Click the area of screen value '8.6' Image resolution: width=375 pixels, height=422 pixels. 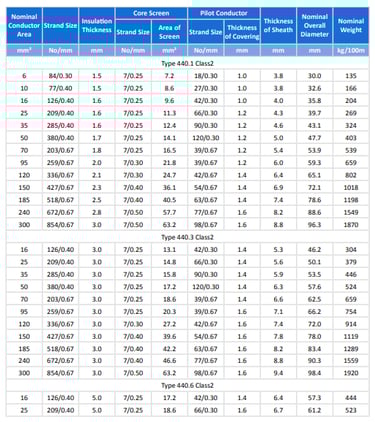[169, 88]
